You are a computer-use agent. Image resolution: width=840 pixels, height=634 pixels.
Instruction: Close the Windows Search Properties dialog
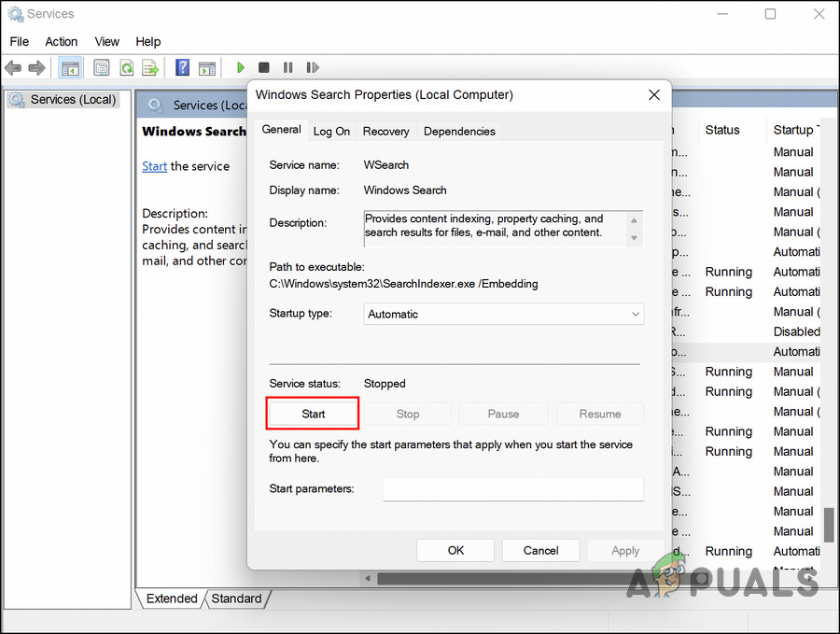654,95
